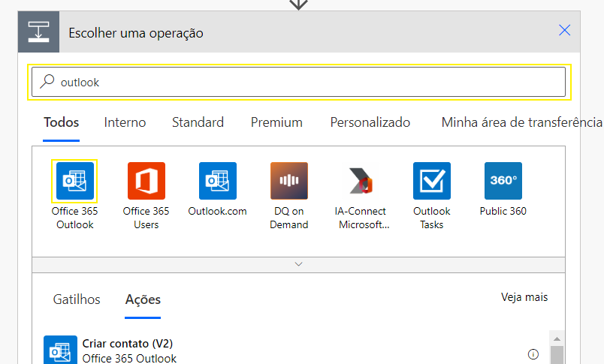604x364 pixels.
Task: Collapse the connector list with the chevron
Action: 298,264
